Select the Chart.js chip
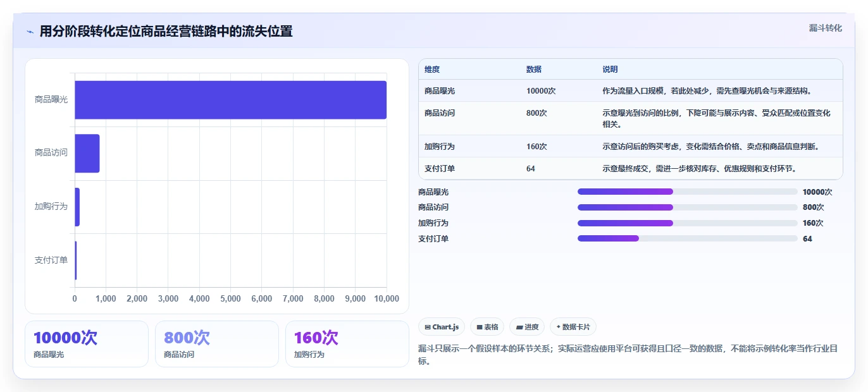The width and height of the screenshot is (868, 392). (442, 327)
